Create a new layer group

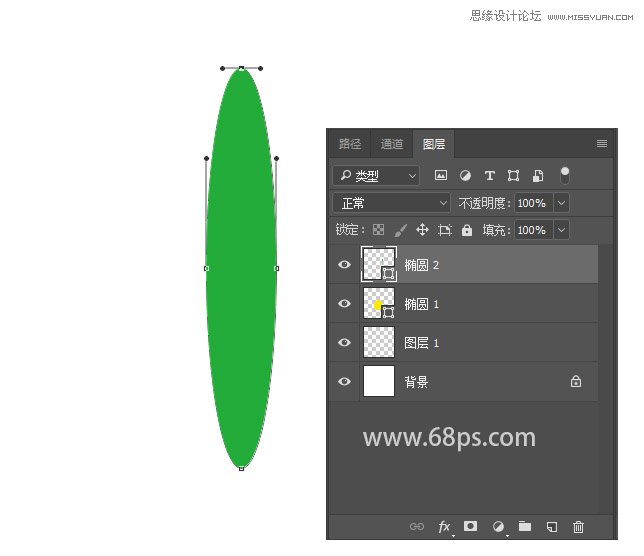coord(524,526)
